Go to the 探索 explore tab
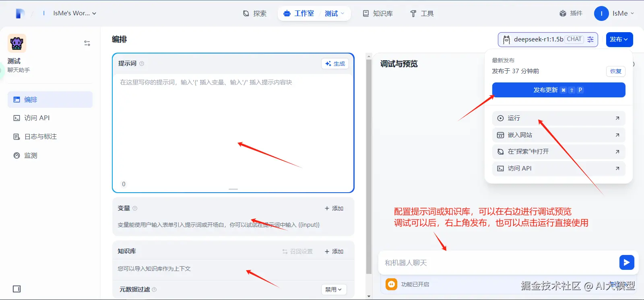This screenshot has width=644, height=300. pyautogui.click(x=255, y=14)
